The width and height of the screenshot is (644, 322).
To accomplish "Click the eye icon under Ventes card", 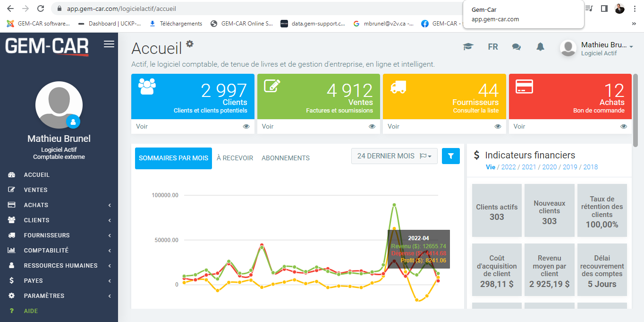I will pyautogui.click(x=372, y=127).
